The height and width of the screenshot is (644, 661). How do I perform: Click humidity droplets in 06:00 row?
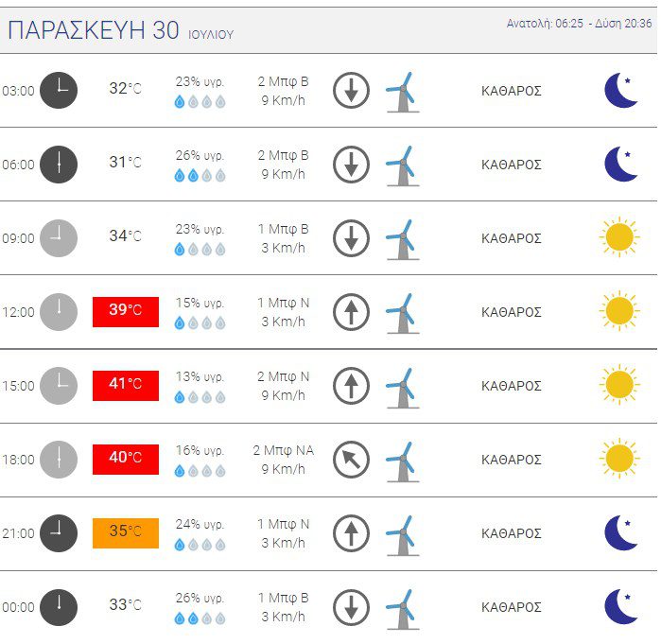click(x=200, y=175)
